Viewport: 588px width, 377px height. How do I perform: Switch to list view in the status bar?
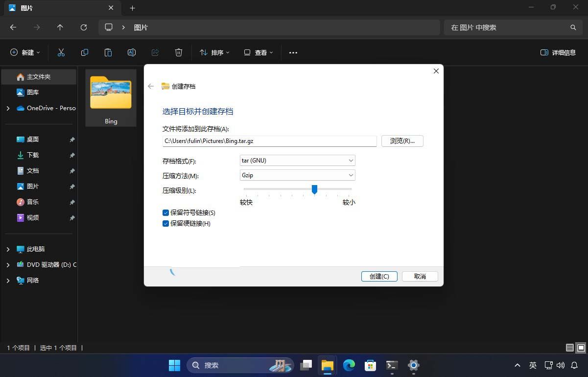pyautogui.click(x=569, y=348)
